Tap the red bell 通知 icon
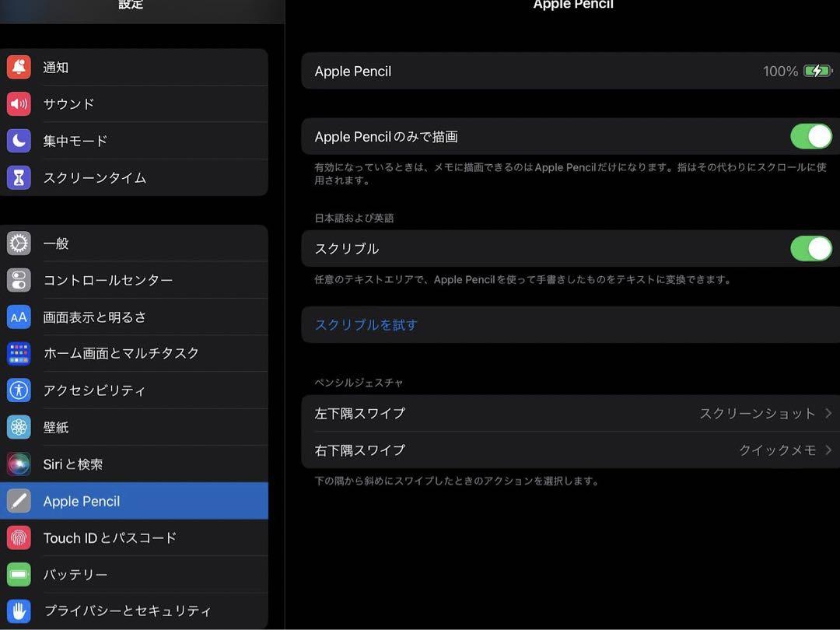 click(19, 67)
